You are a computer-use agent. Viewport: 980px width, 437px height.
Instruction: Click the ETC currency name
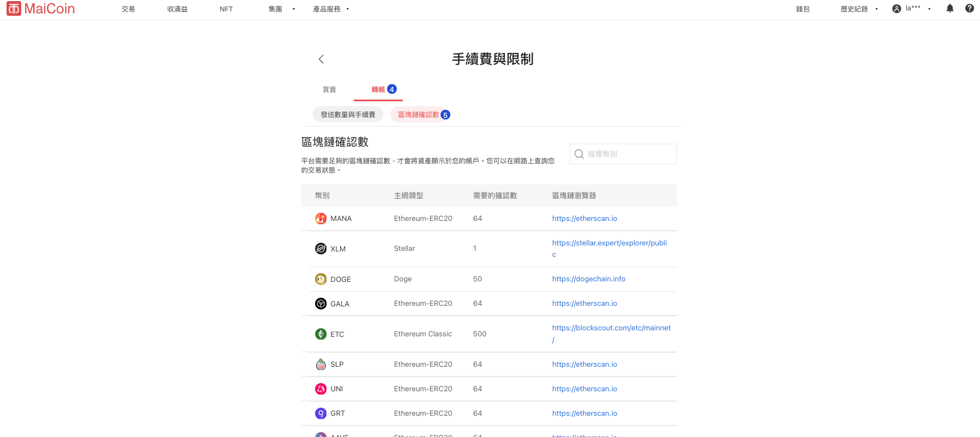tap(337, 335)
